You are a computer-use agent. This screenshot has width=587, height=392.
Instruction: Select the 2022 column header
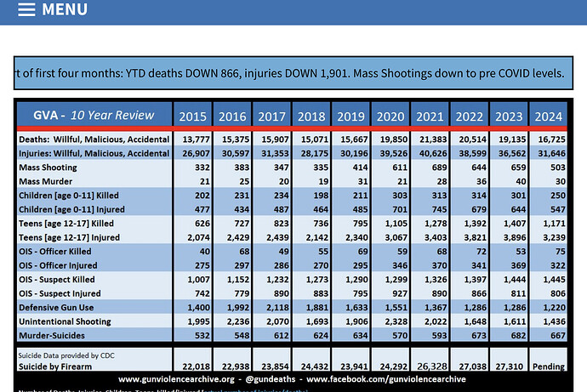(x=470, y=116)
